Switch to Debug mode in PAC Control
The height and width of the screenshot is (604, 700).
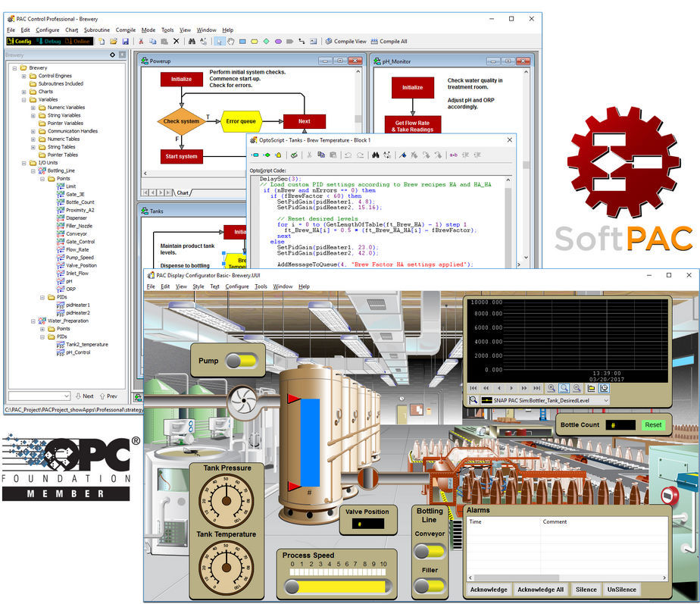click(x=49, y=41)
